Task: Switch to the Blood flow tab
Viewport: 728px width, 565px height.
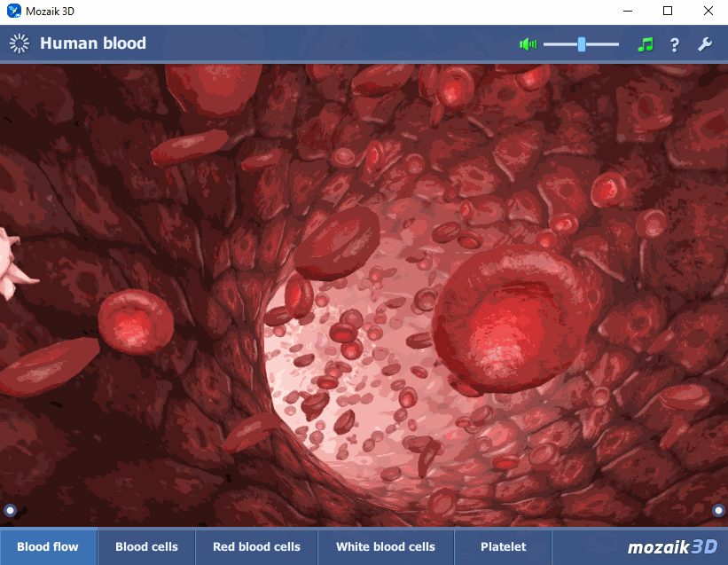Action: click(48, 547)
